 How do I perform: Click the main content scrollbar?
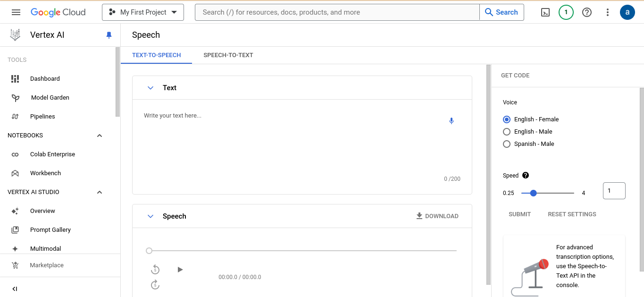pyautogui.click(x=488, y=175)
